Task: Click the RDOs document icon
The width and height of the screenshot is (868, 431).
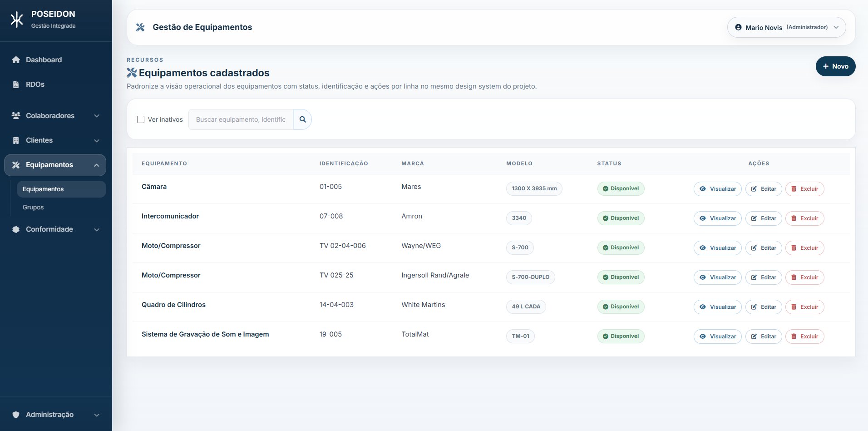Action: (x=16, y=84)
